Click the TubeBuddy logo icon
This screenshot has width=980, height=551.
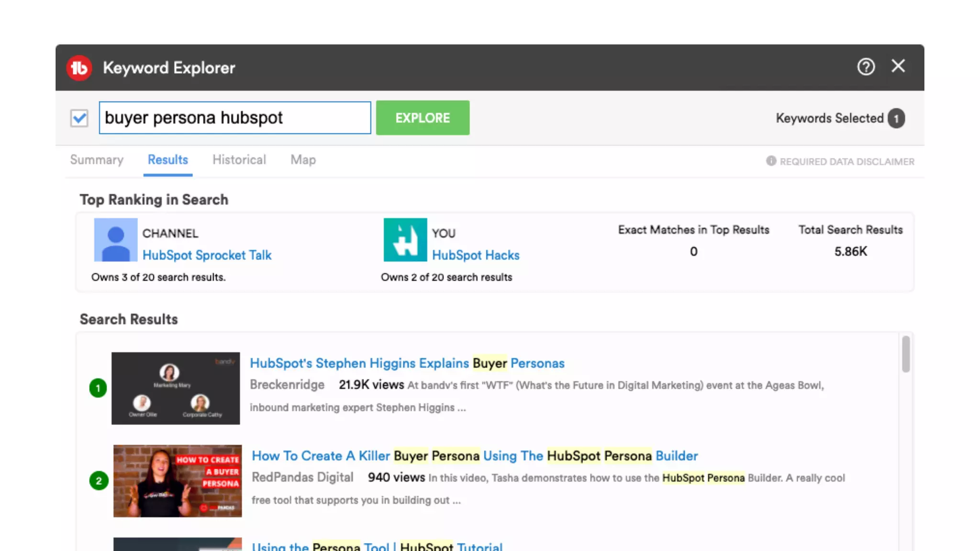pos(79,68)
